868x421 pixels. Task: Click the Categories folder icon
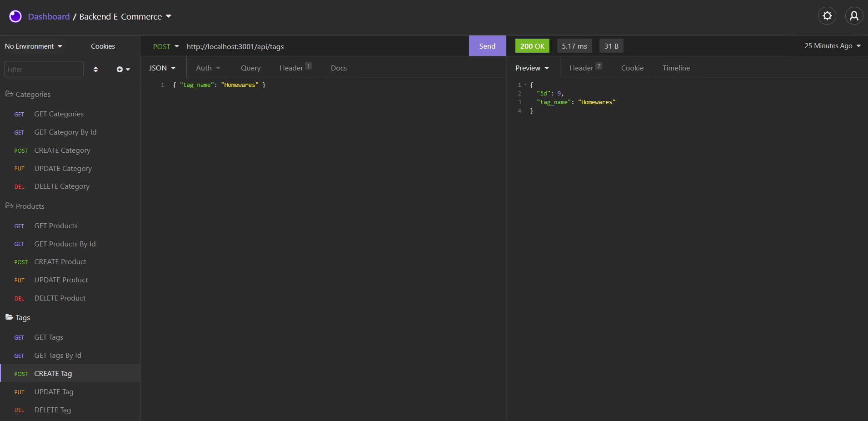pos(9,94)
